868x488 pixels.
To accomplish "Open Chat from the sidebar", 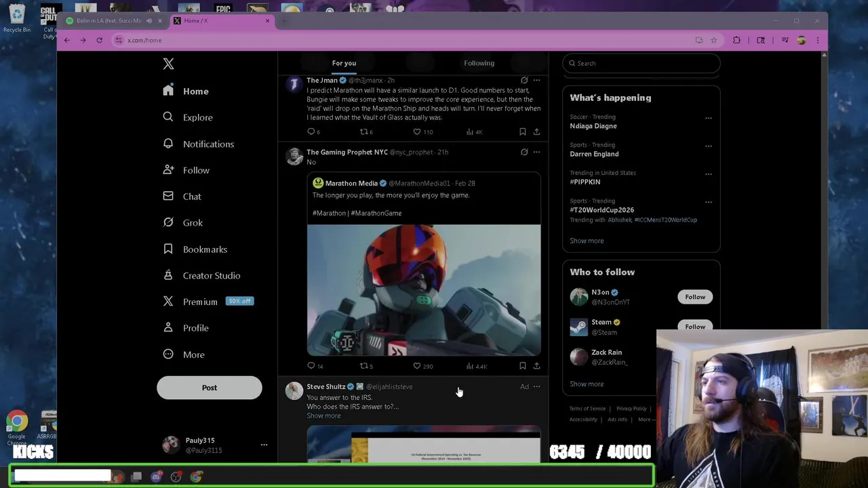I will (182, 197).
